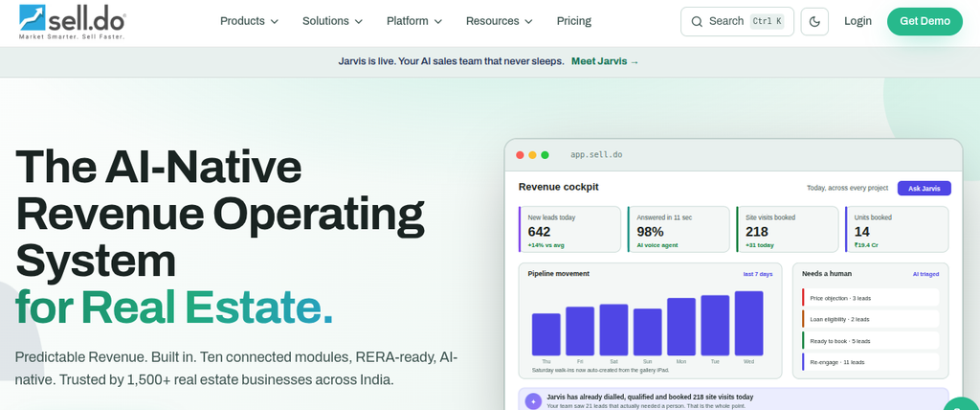Click the app.sell.do address text
This screenshot has height=410, width=980.
[x=596, y=155]
